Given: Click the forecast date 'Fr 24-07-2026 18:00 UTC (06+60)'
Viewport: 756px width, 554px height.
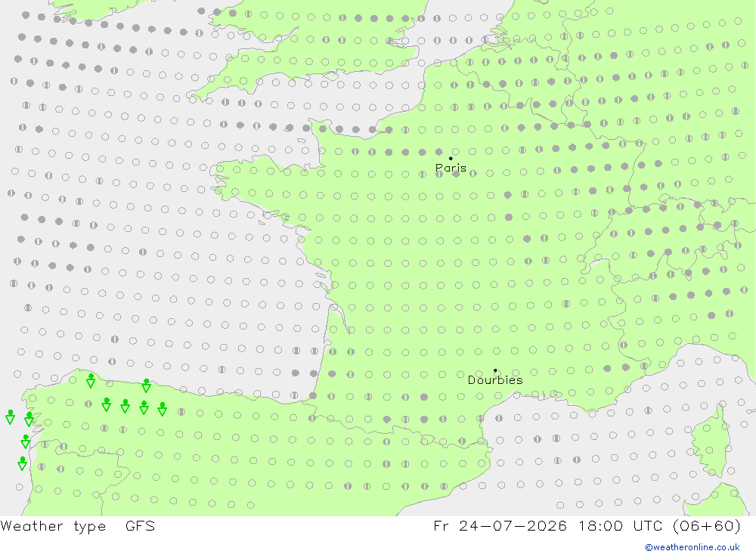Looking at the screenshot, I should pos(587,526).
